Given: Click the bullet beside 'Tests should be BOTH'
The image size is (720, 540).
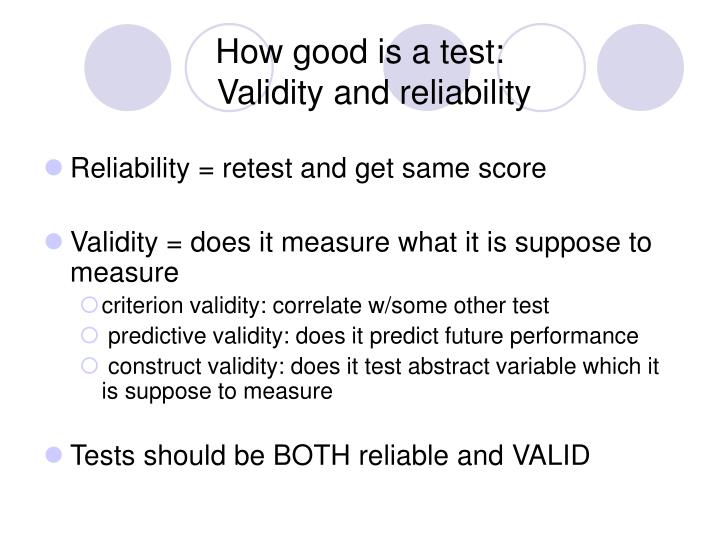Looking at the screenshot, I should (54, 455).
